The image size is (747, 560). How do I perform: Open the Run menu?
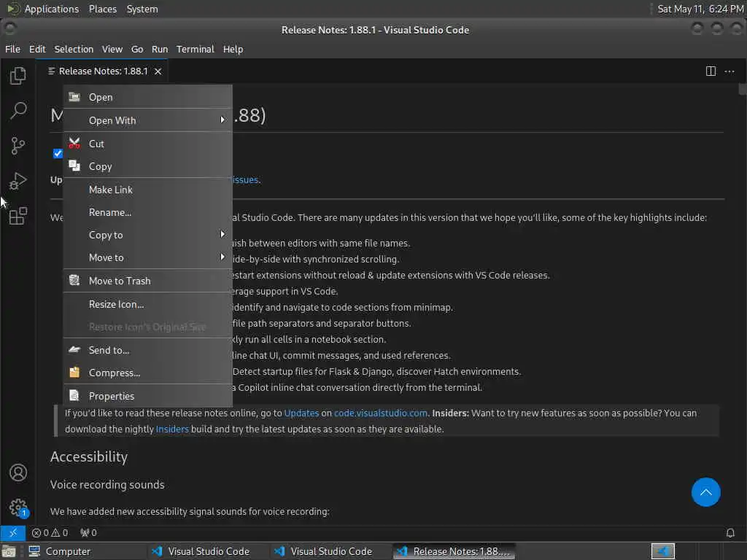pyautogui.click(x=160, y=49)
